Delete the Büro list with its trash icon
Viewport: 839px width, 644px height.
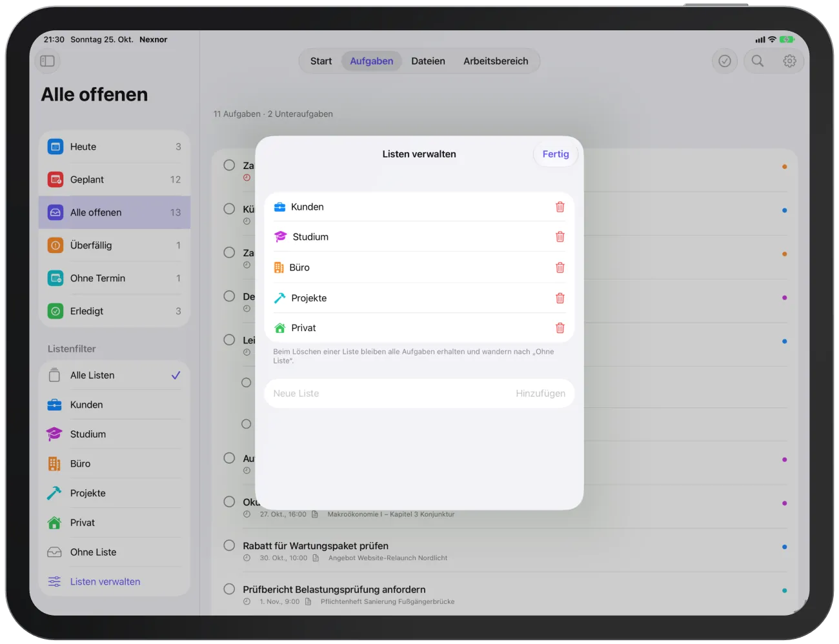560,267
